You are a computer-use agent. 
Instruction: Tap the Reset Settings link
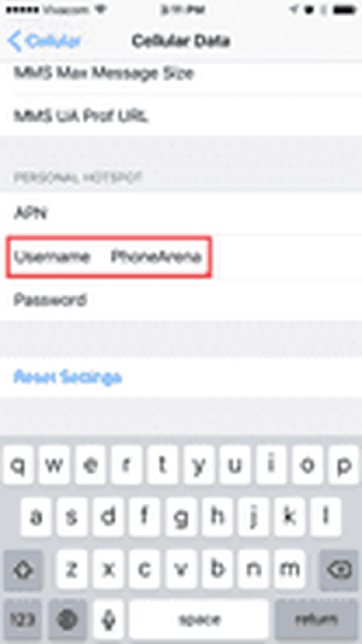[68, 377]
